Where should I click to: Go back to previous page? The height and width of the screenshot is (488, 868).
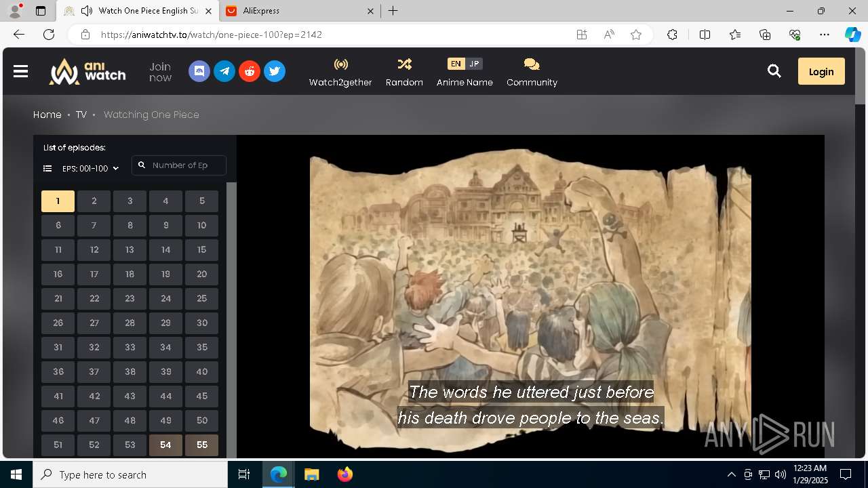[x=19, y=35]
